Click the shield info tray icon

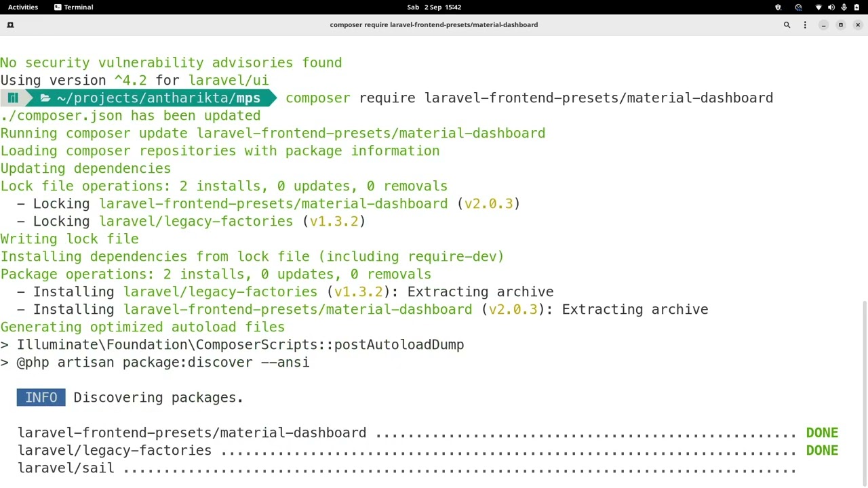pos(778,7)
